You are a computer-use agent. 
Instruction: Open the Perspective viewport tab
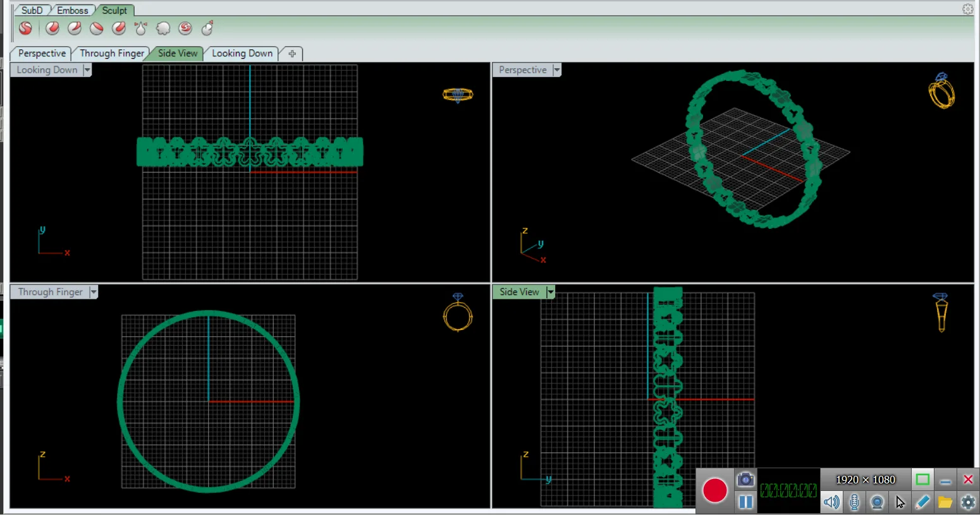click(x=42, y=54)
